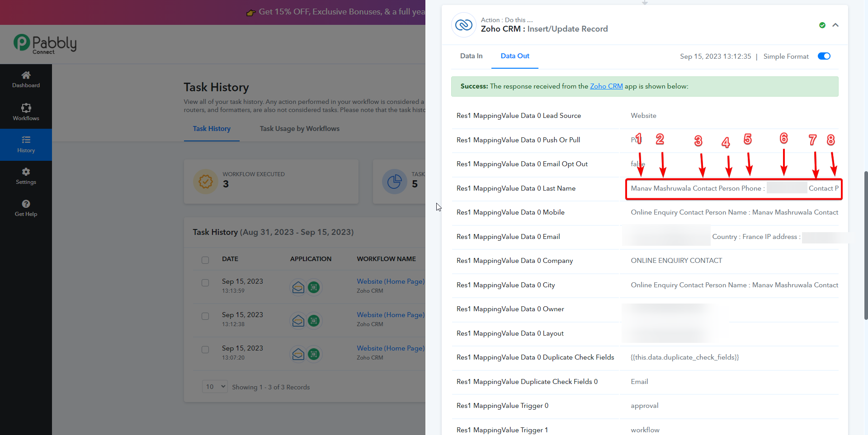Viewport: 868px width, 435px height.
Task: Click the Res1 MappingValue Data 0 Owner label
Action: [510, 309]
